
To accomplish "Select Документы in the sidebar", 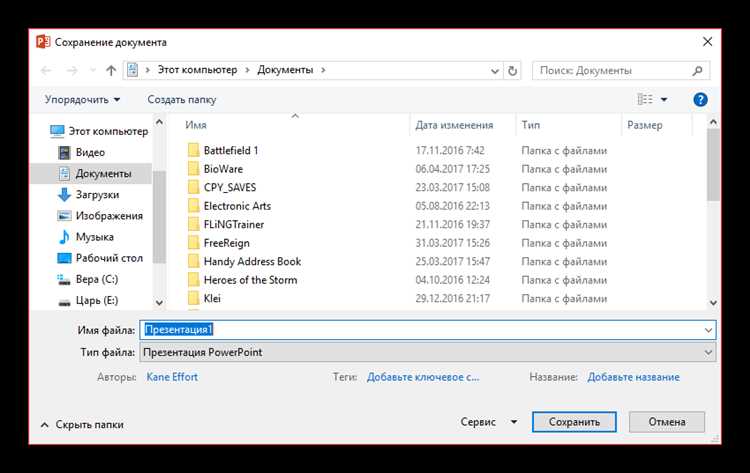I will [95, 174].
